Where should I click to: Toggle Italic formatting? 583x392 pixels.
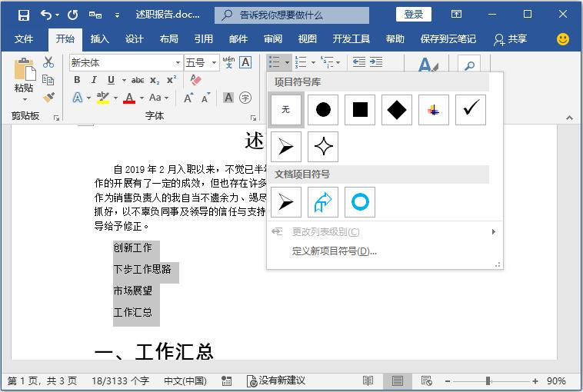[94, 79]
